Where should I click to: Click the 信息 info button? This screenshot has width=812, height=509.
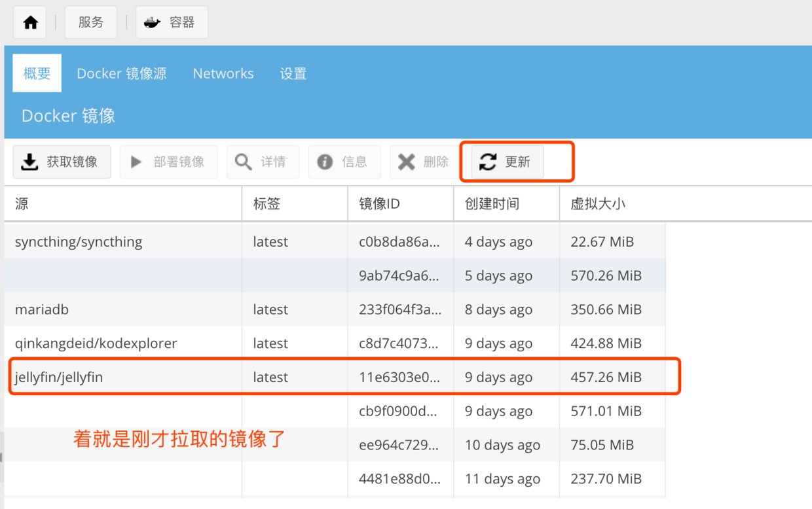[x=344, y=162]
